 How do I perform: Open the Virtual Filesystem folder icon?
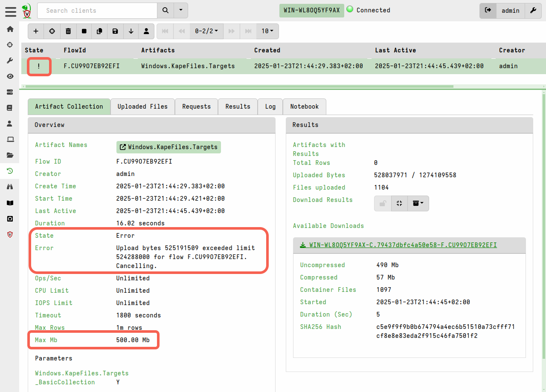click(9, 155)
